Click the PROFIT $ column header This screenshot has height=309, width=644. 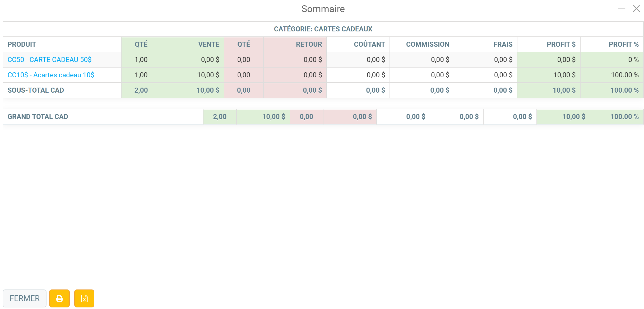point(561,44)
